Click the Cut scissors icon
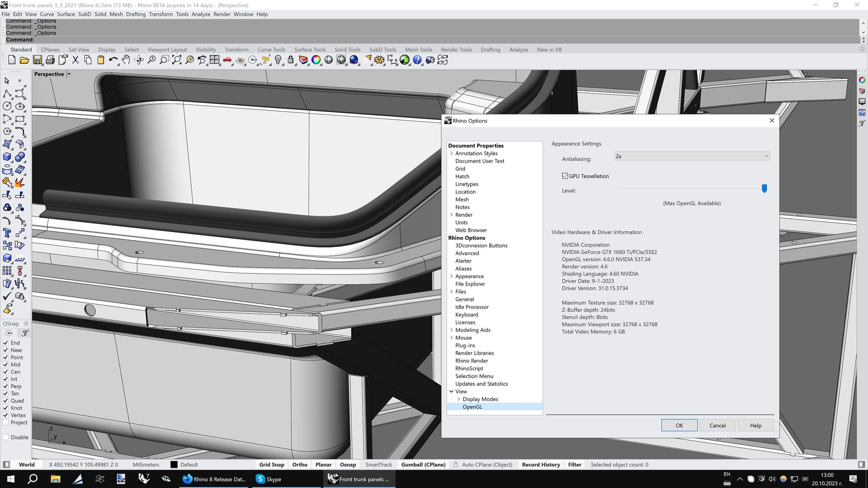868x488 pixels. pyautogui.click(x=75, y=60)
